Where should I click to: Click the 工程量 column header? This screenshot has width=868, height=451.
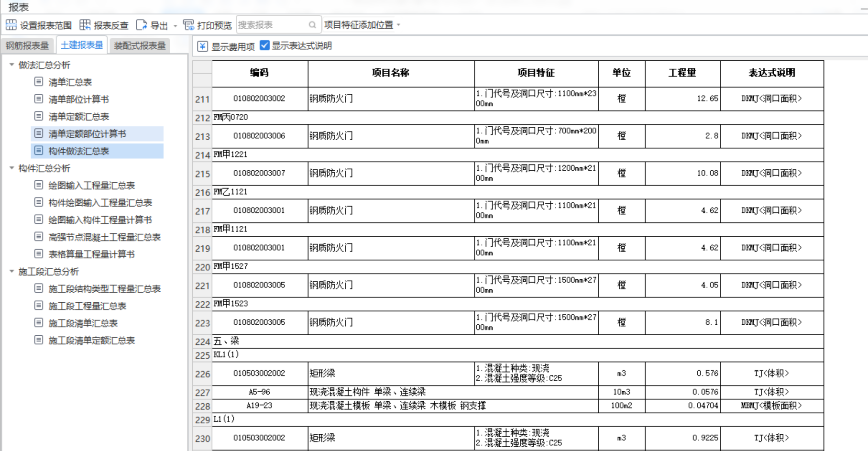(682, 73)
